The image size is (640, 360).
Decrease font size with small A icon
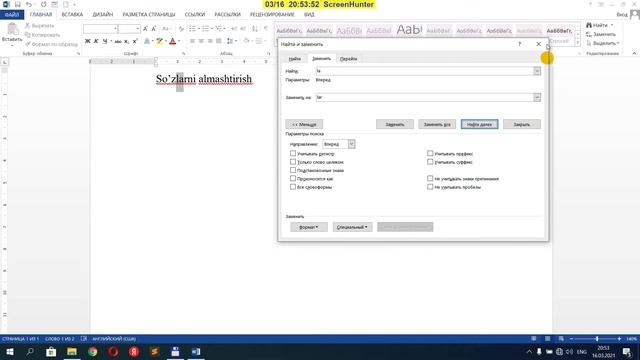(154, 29)
